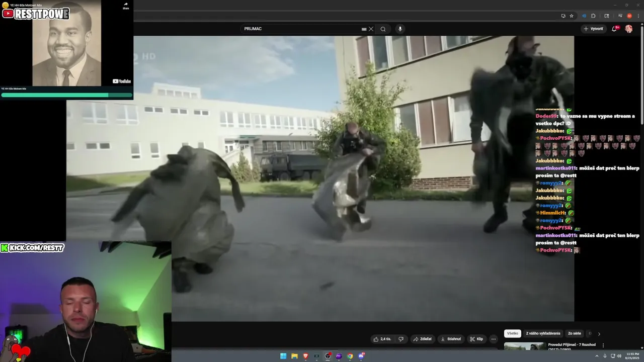Select the Zo série chip

click(x=575, y=333)
